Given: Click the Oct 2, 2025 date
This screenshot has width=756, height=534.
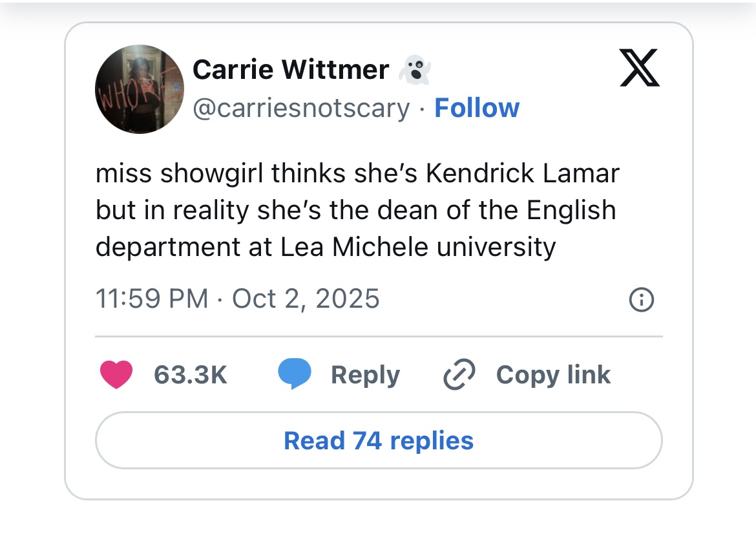Looking at the screenshot, I should (306, 299).
